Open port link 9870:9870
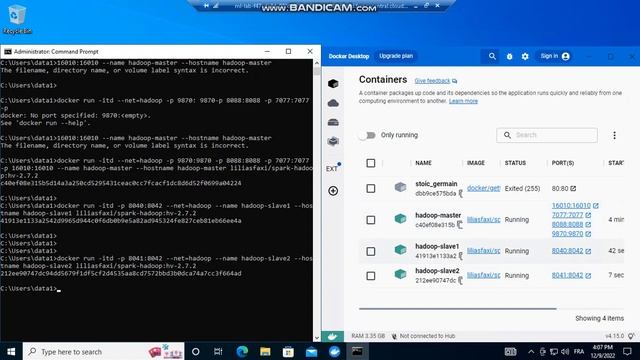640x360 pixels. (x=567, y=233)
